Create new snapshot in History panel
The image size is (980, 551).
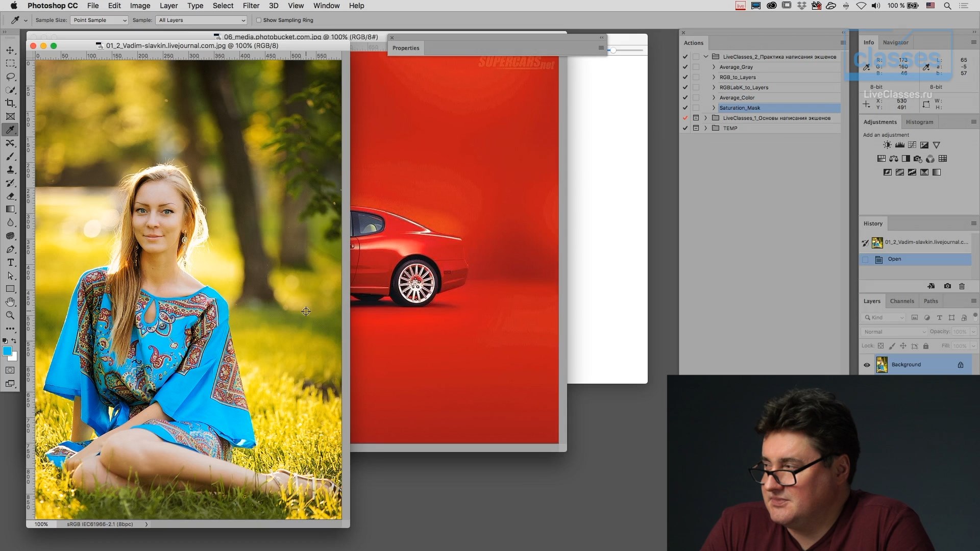tap(947, 286)
